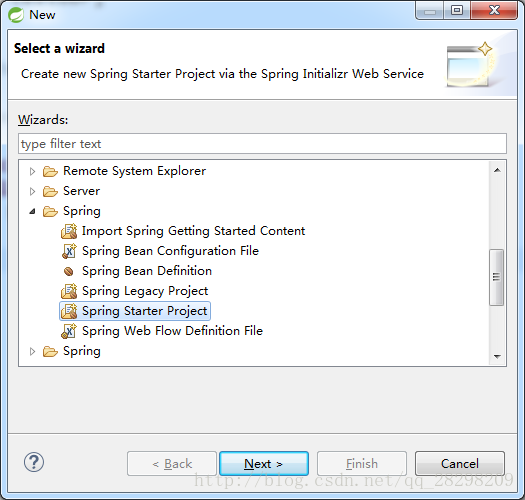Click the Next button
525x500 pixels.
264,463
